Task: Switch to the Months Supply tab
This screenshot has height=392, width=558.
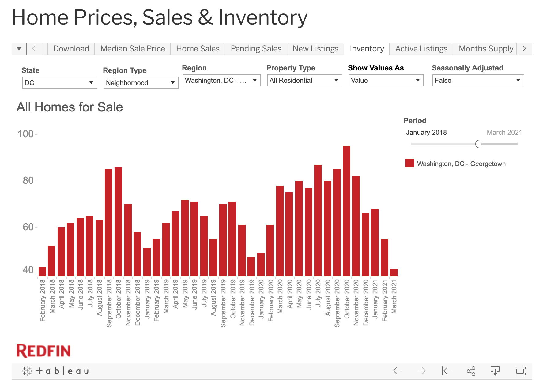Action: [x=486, y=49]
